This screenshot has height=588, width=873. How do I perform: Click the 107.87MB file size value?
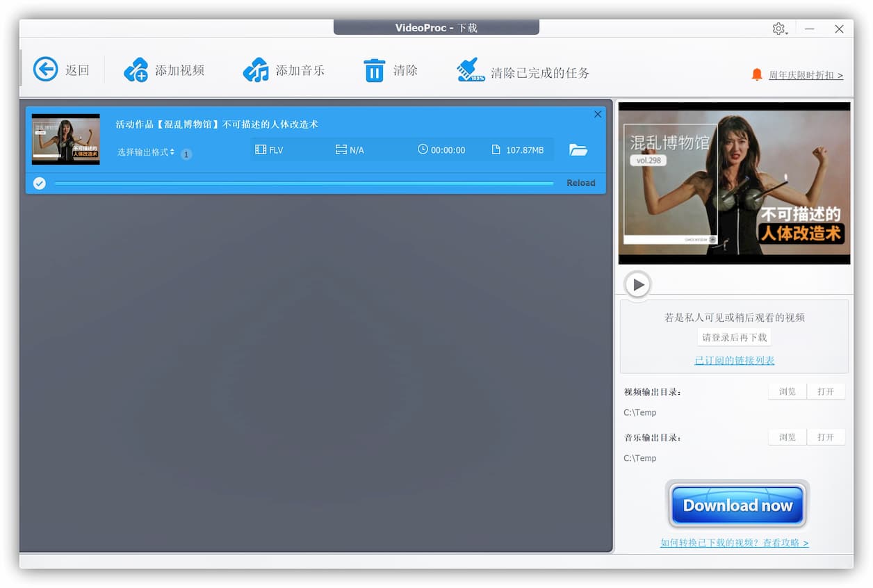pos(525,150)
